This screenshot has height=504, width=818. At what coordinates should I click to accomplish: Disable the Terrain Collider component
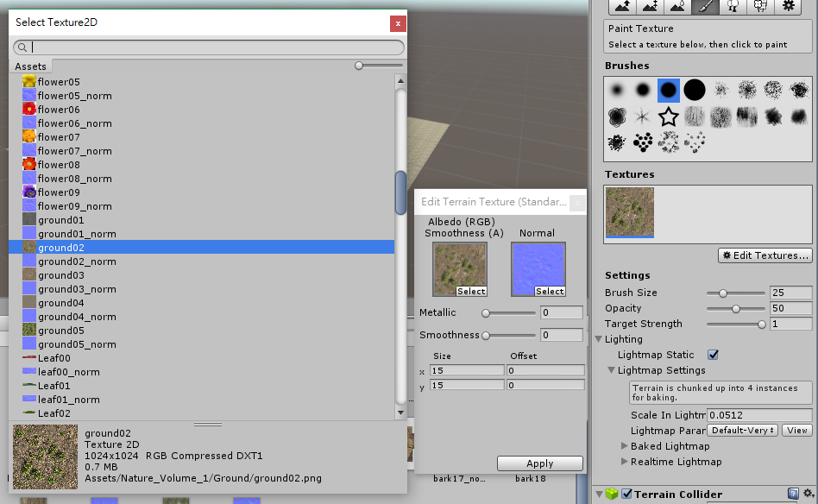click(x=626, y=494)
